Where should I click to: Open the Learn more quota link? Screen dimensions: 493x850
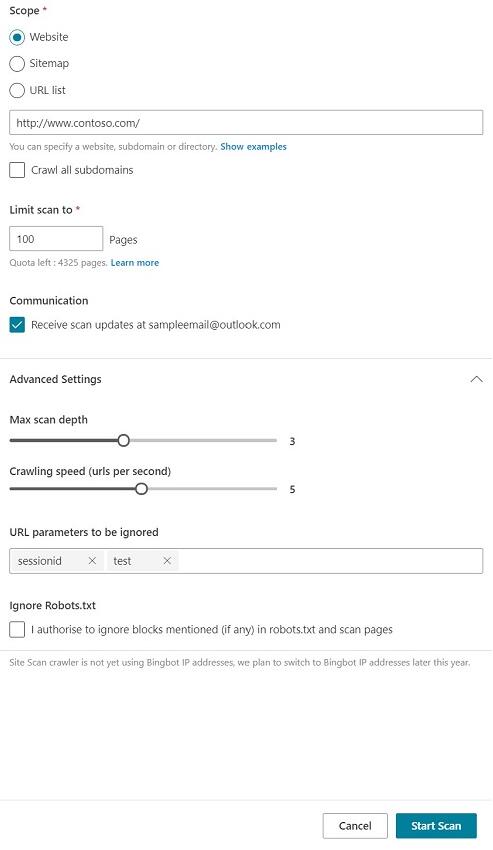135,262
